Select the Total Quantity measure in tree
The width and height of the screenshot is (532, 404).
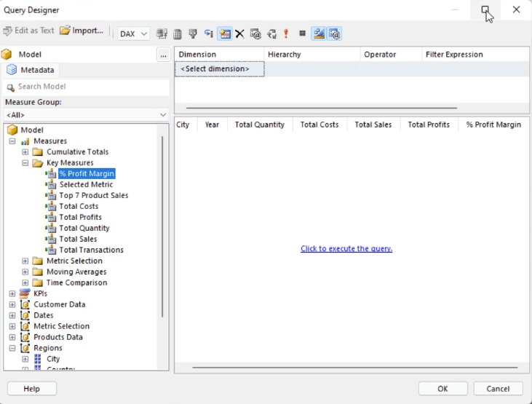pos(84,228)
